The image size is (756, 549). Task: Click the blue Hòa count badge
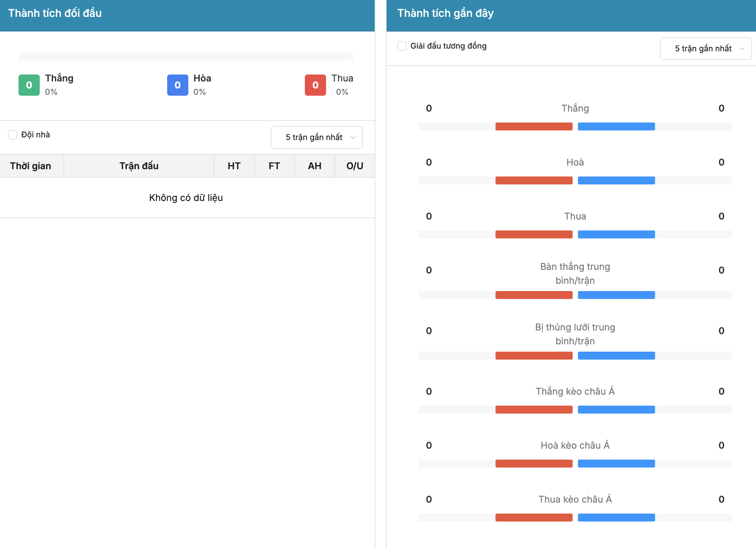point(177,85)
